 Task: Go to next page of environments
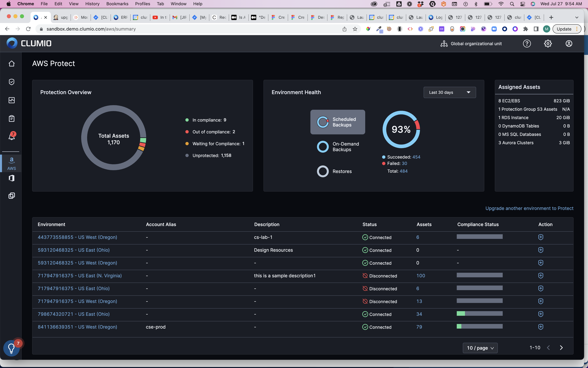pyautogui.click(x=561, y=348)
